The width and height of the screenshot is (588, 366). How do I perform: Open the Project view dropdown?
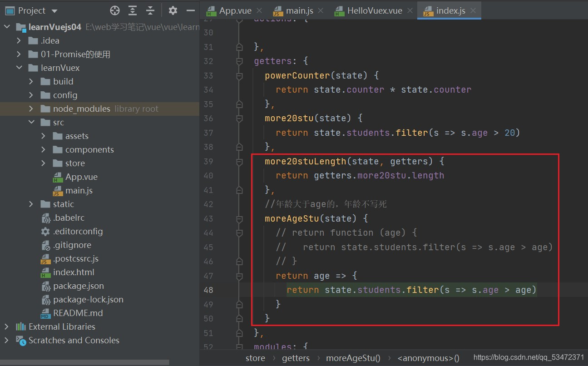tap(54, 11)
